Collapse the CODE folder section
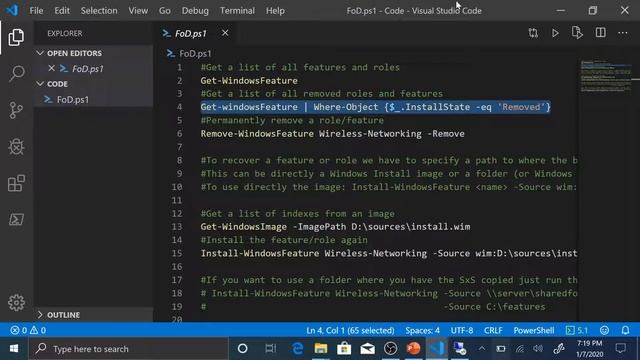The height and width of the screenshot is (360, 640). tap(40, 83)
